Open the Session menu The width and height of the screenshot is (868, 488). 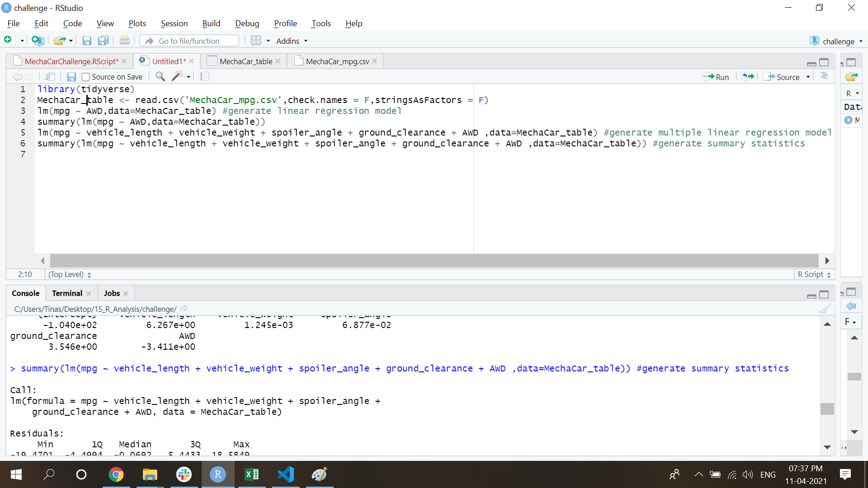174,23
